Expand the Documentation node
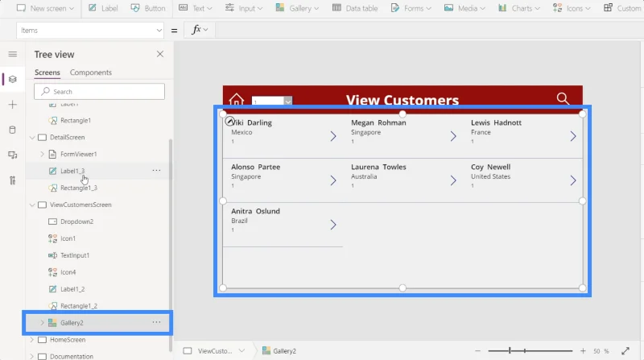Screen dimensions: 644x360 coord(32,356)
